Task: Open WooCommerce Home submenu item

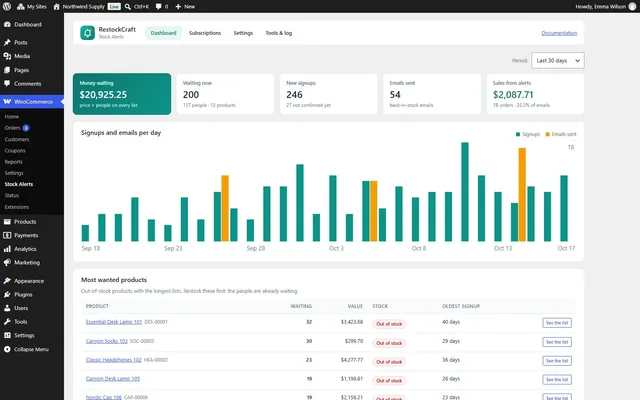Action: click(11, 117)
